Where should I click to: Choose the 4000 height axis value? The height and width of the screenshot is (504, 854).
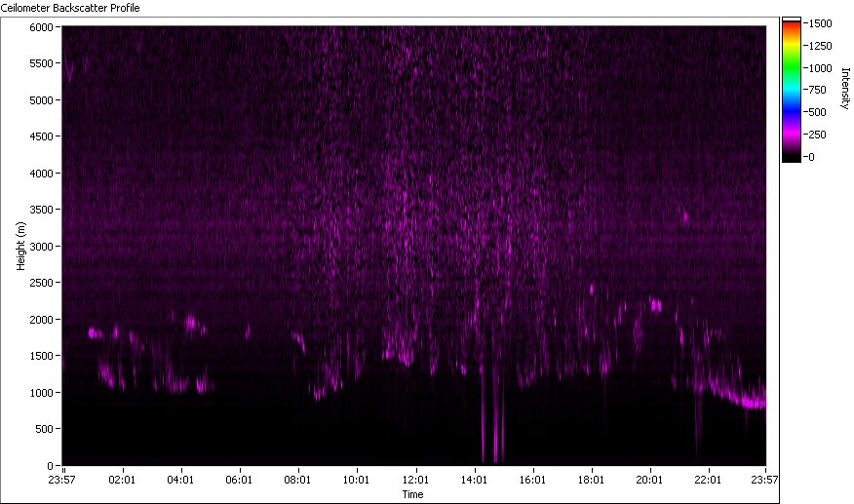point(41,174)
